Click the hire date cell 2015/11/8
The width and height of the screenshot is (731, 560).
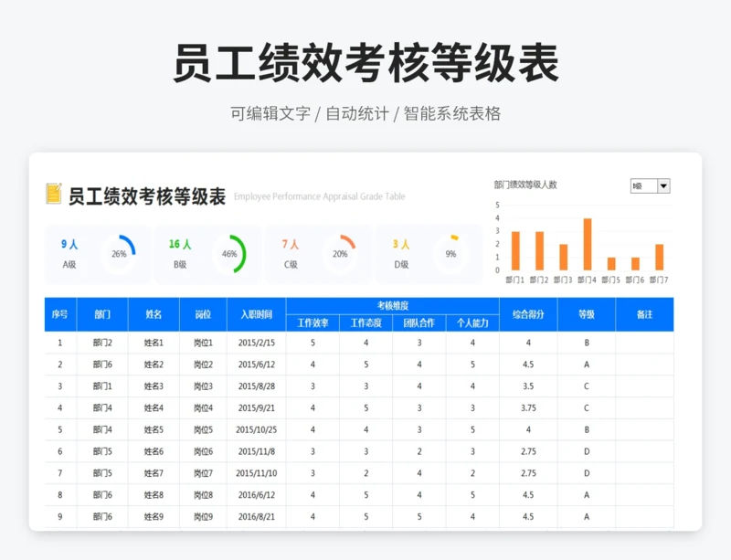[257, 451]
